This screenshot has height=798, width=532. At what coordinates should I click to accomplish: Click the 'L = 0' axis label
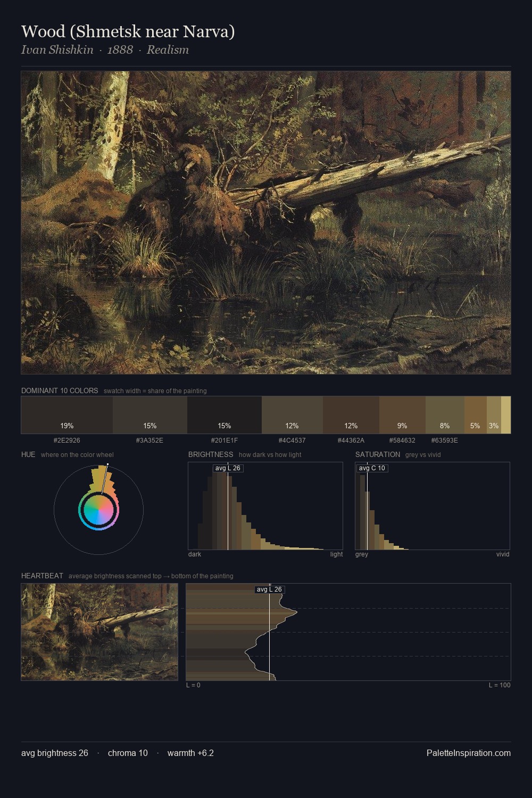tap(193, 685)
